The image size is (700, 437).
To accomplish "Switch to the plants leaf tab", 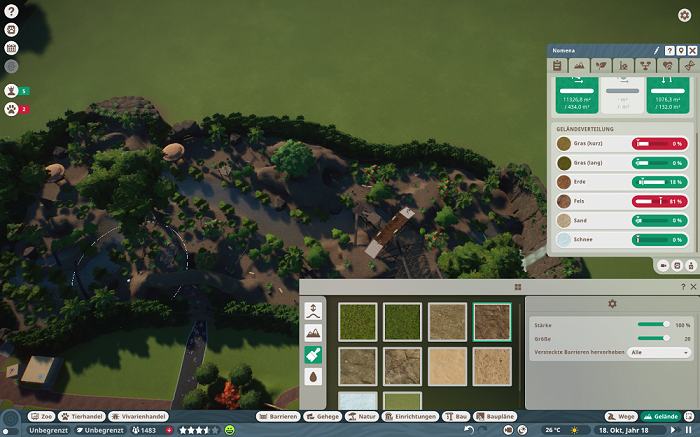I will 601,66.
